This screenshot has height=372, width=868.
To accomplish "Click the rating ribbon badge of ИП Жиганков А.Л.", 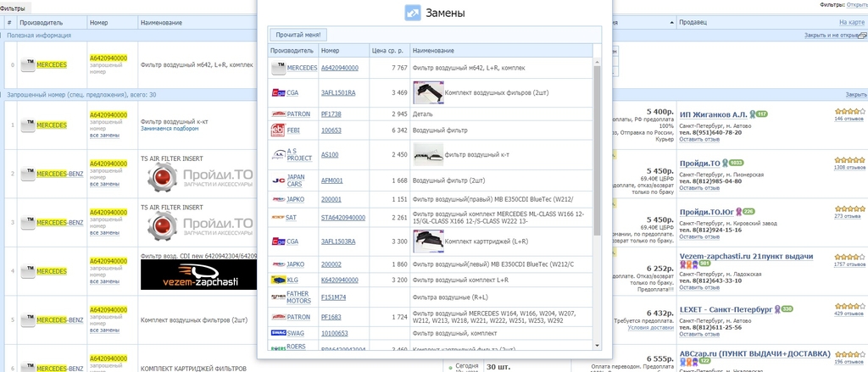I will pos(759,114).
